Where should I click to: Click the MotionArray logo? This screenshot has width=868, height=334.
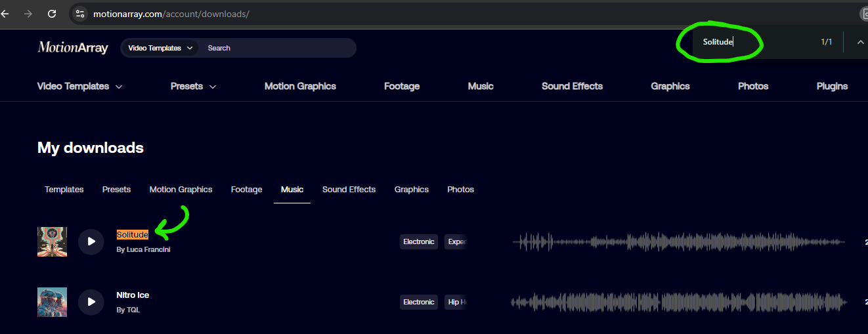click(x=73, y=47)
